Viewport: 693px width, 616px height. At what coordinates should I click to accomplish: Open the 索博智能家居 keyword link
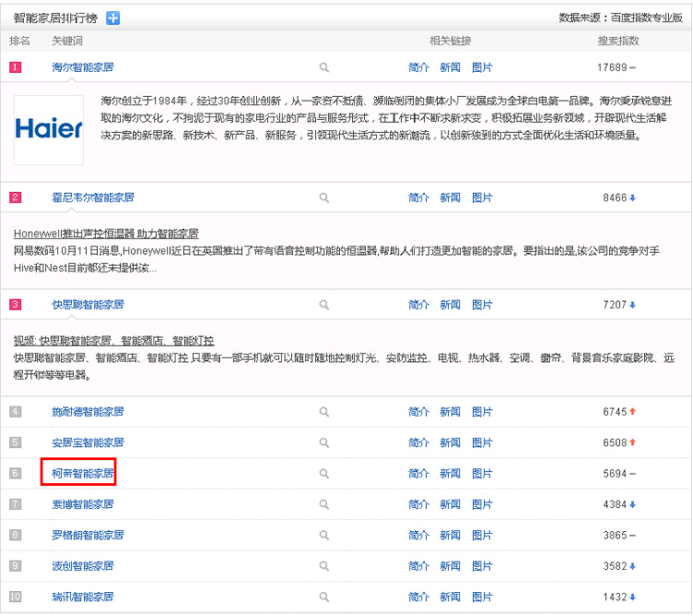point(82,503)
